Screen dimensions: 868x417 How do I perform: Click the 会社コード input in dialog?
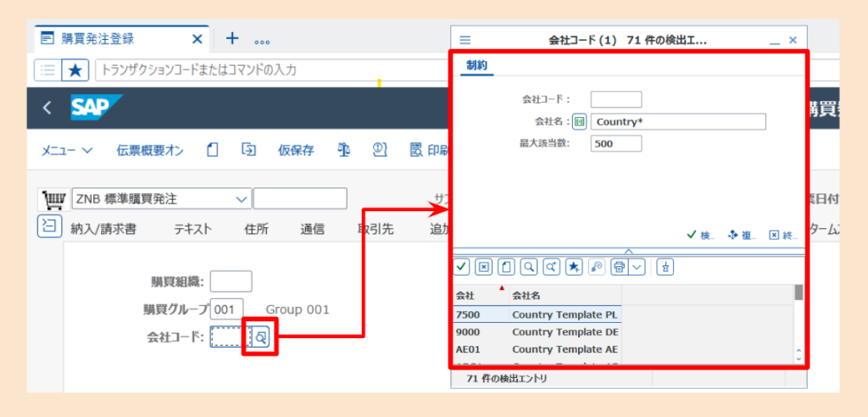[616, 100]
